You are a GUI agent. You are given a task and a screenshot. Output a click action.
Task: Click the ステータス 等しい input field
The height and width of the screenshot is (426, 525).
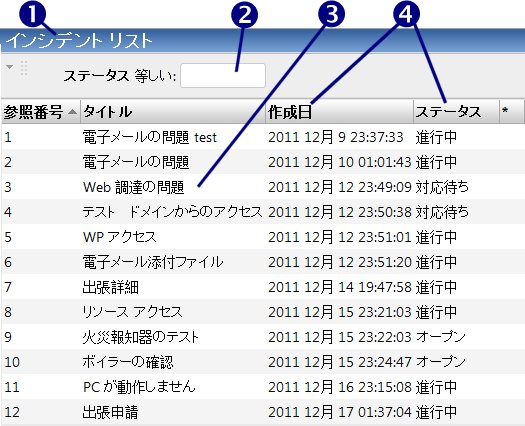click(x=223, y=76)
